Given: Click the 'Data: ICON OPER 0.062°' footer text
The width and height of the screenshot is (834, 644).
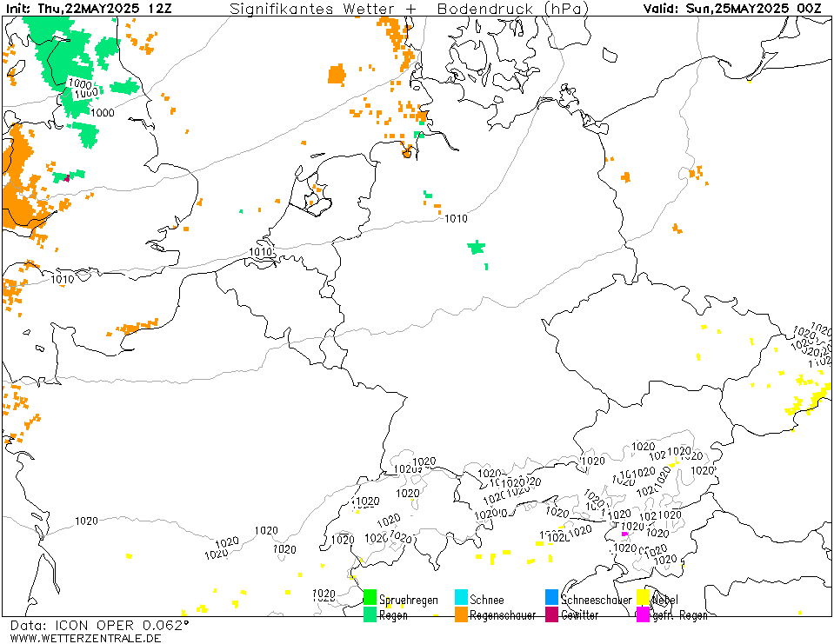Looking at the screenshot, I should pos(99,626).
